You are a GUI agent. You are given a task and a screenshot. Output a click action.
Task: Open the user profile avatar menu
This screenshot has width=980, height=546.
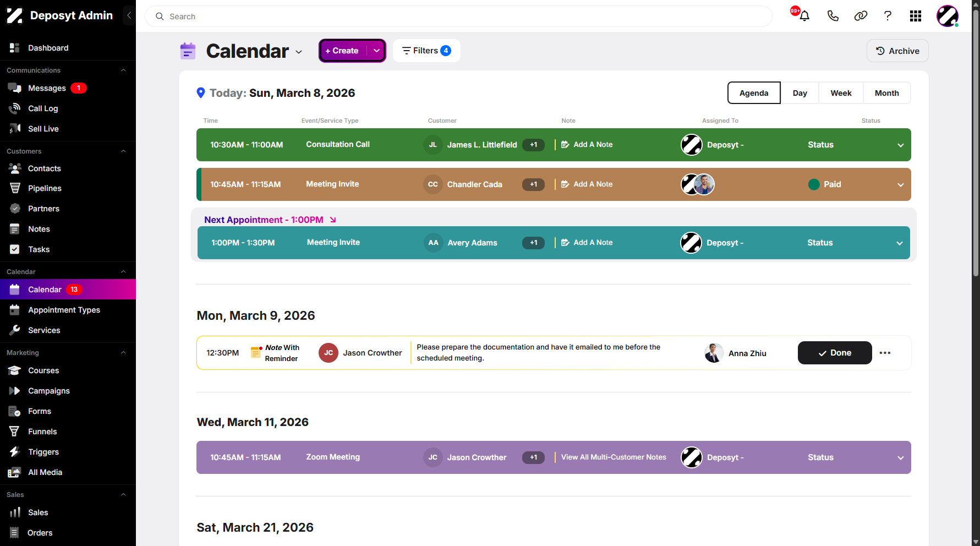click(948, 16)
